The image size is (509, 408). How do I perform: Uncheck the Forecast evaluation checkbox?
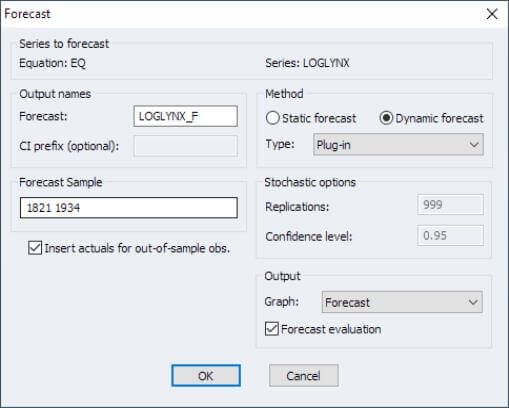(272, 329)
